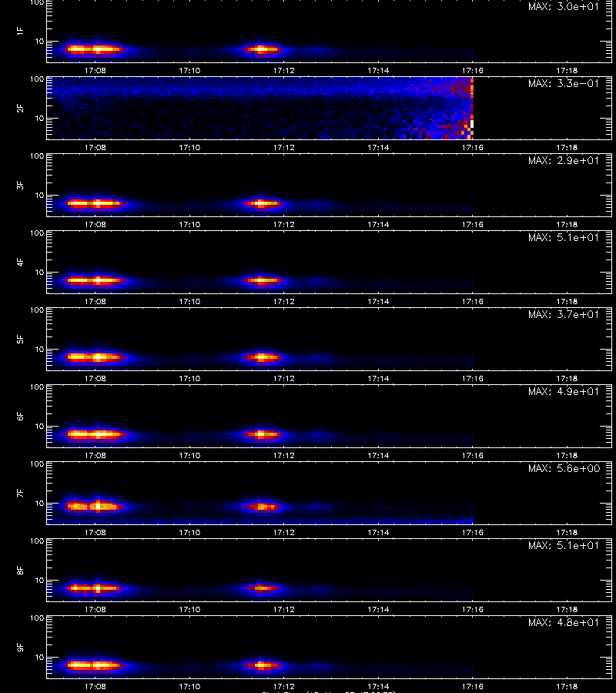The width and height of the screenshot is (616, 693).
Task: Click the 'MAX: 3.7e+01' readout
Action: coord(564,314)
